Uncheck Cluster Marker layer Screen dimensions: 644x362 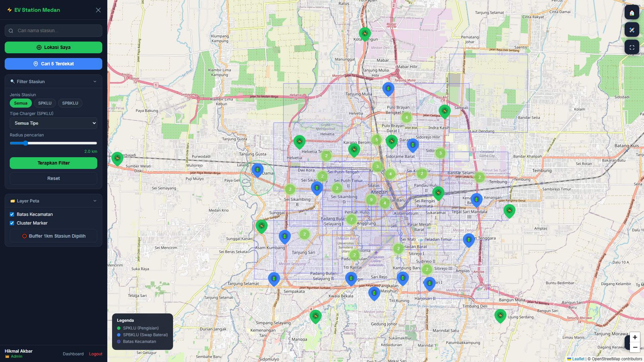12,223
